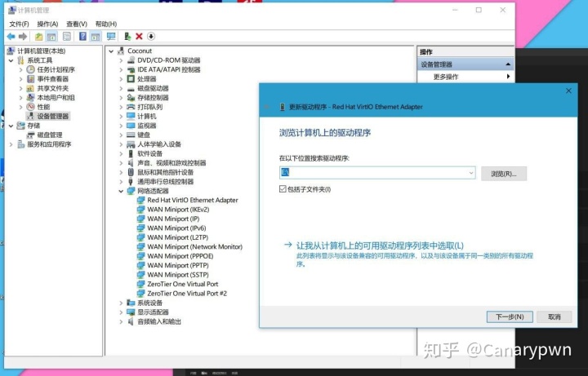
Task: Open the File (文件) menu
Action: click(19, 24)
